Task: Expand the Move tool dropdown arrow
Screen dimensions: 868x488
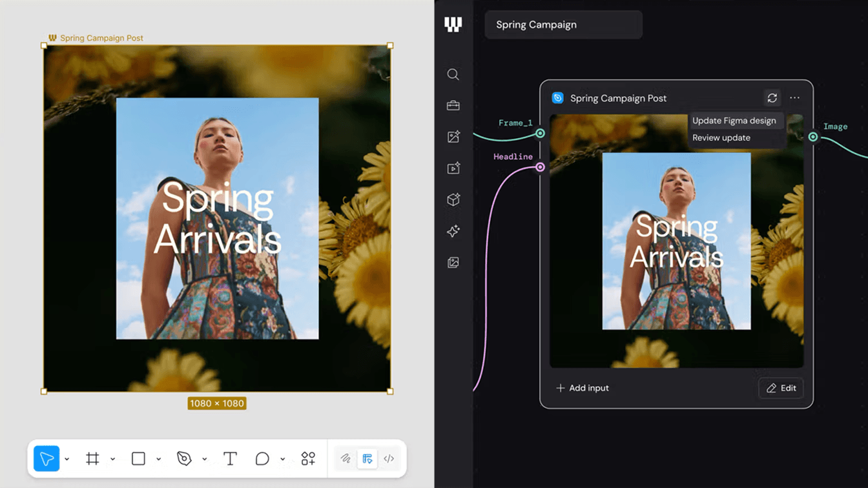Action: point(67,460)
